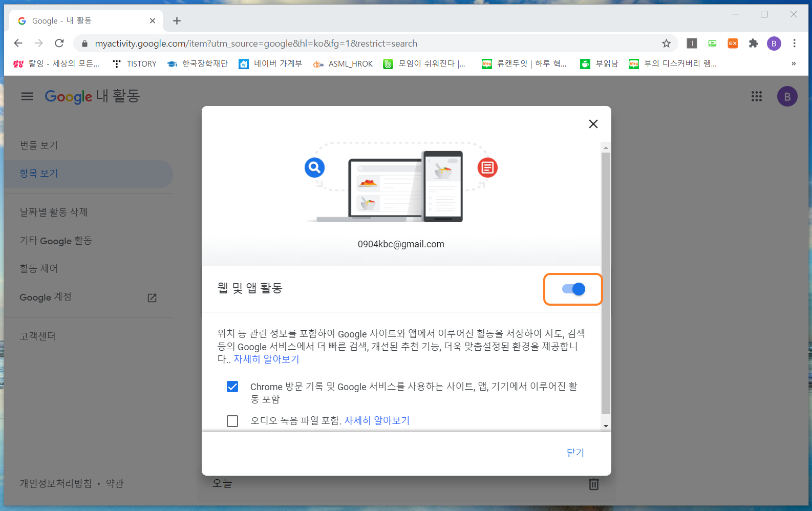Open the hamburger main menu

pyautogui.click(x=27, y=96)
